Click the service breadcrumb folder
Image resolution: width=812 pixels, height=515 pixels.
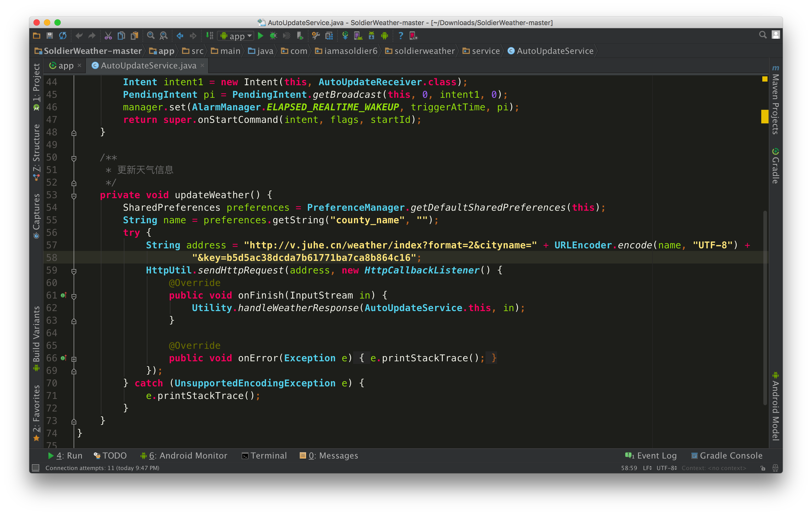point(481,51)
